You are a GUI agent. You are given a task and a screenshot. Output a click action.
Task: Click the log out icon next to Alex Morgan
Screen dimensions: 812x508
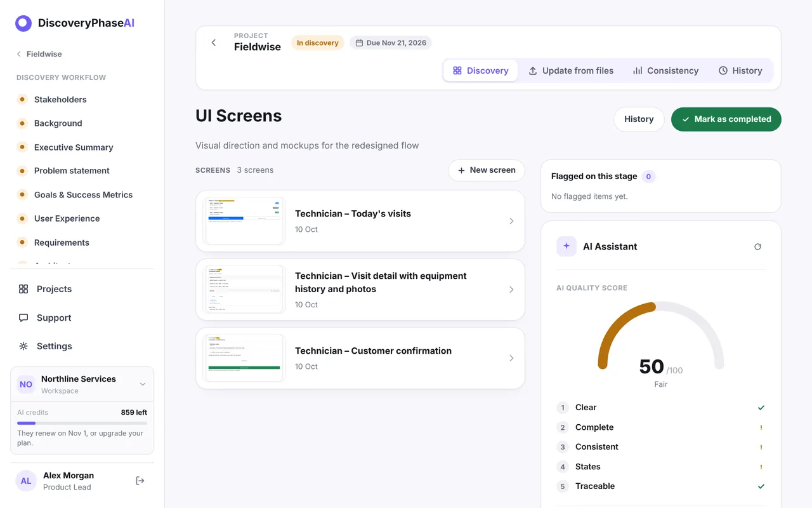click(140, 481)
